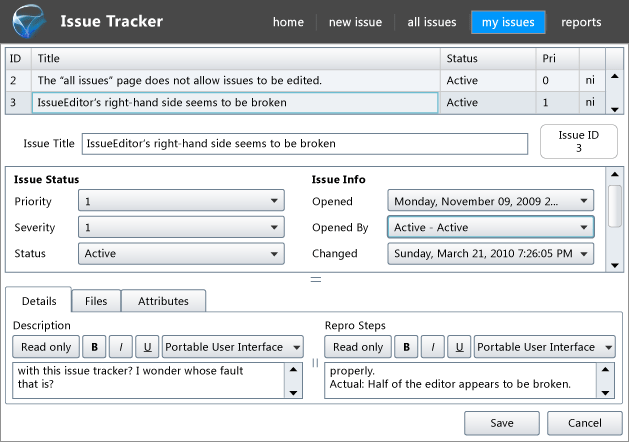Save the issue changes
629x442 pixels.
pyautogui.click(x=502, y=423)
